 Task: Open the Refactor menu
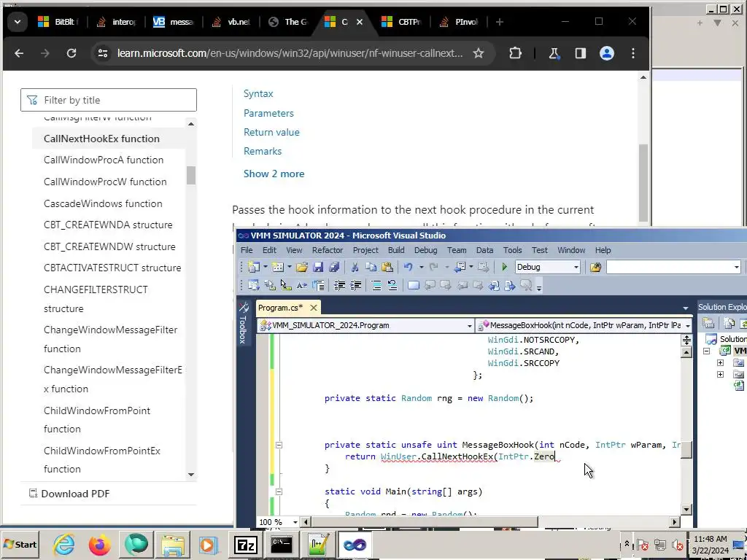tap(328, 250)
